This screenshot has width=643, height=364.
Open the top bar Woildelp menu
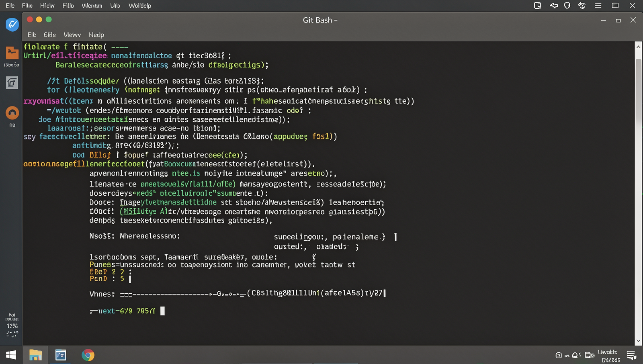click(139, 6)
